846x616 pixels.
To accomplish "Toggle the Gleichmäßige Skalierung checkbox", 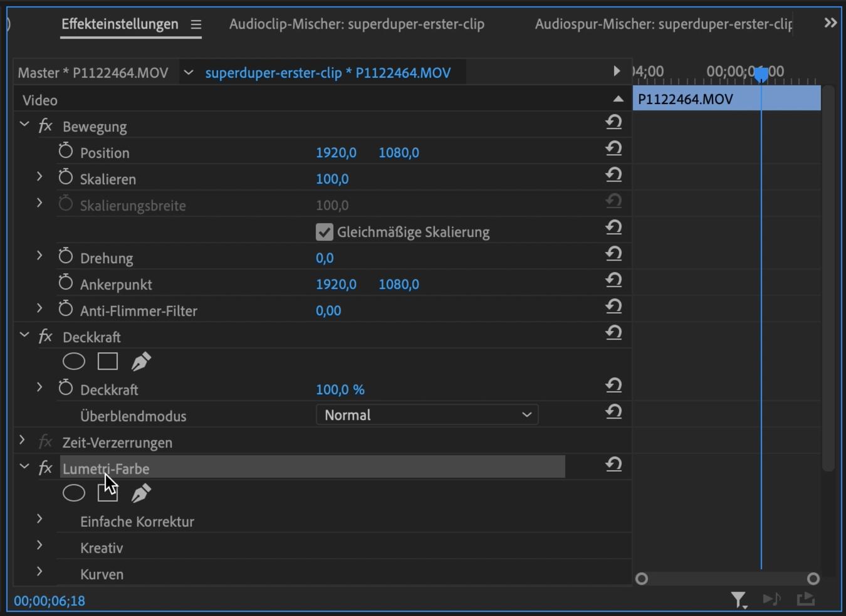I will pyautogui.click(x=324, y=232).
